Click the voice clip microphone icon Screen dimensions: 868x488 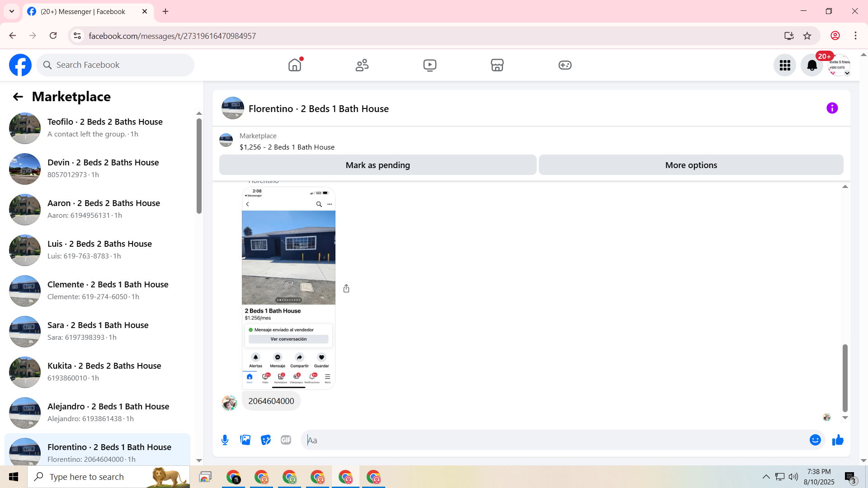(225, 440)
